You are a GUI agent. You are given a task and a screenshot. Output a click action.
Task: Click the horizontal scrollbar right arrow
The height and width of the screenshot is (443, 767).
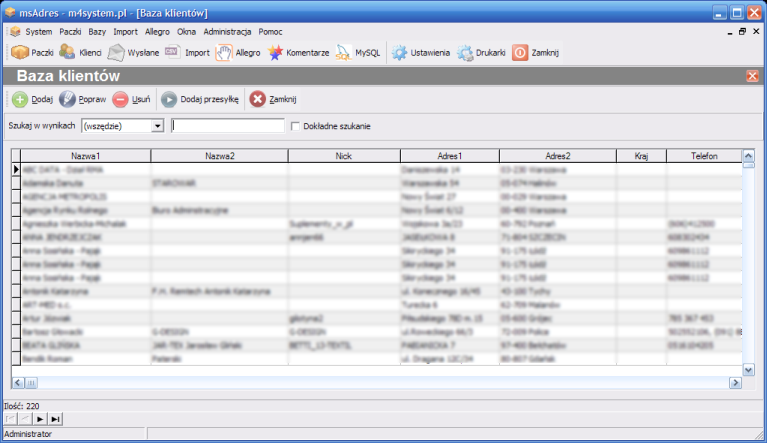point(736,383)
